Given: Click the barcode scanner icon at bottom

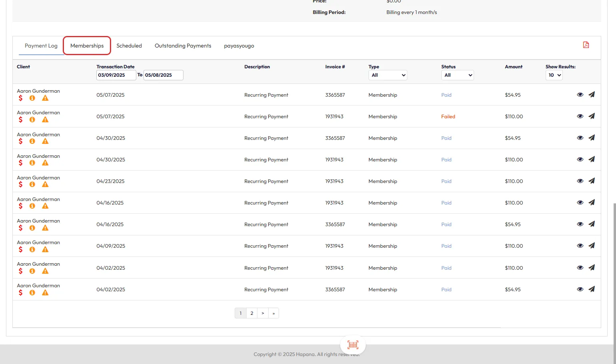Looking at the screenshot, I should coord(353,344).
